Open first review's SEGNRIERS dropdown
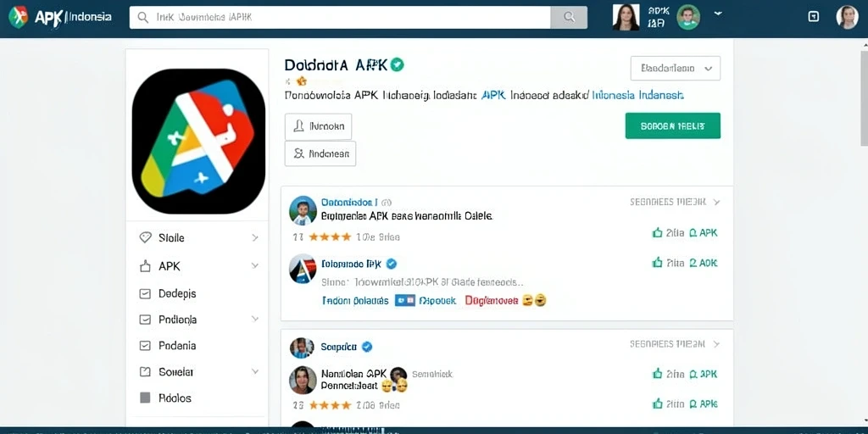The width and height of the screenshot is (868, 434). pos(674,202)
